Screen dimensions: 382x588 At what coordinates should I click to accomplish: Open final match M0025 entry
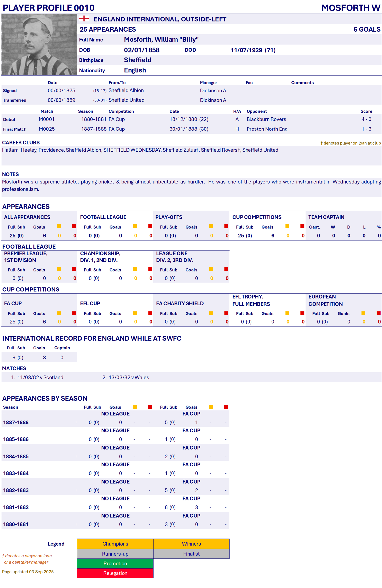tap(46, 129)
